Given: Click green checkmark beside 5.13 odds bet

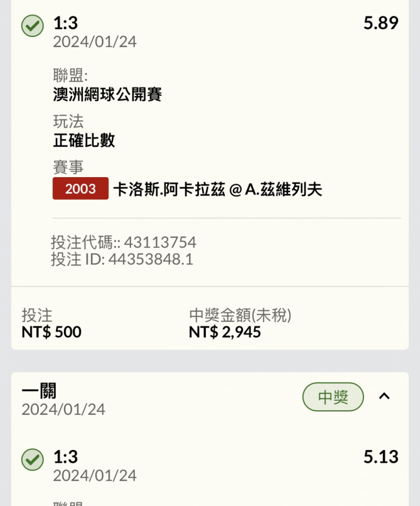Looking at the screenshot, I should [32, 459].
